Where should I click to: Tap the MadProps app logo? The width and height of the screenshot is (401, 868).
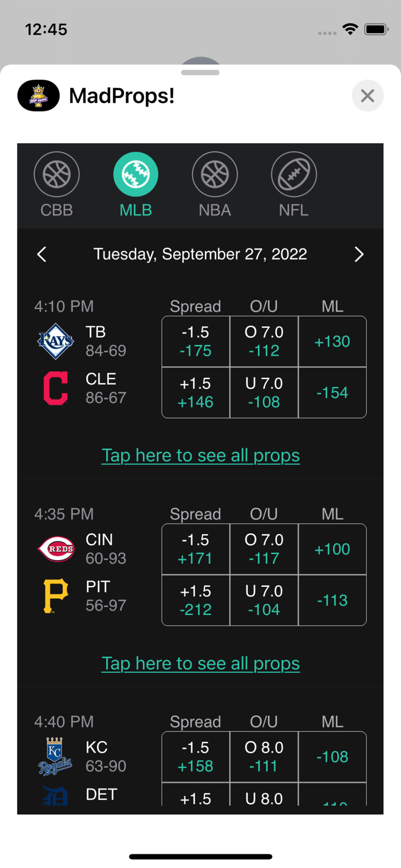[39, 95]
